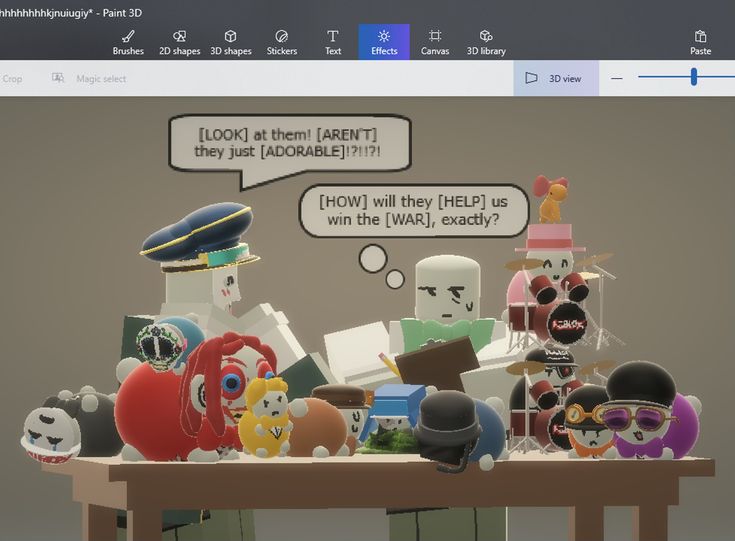Select the Brushes tool
Viewport: 735px width, 541px height.
128,42
